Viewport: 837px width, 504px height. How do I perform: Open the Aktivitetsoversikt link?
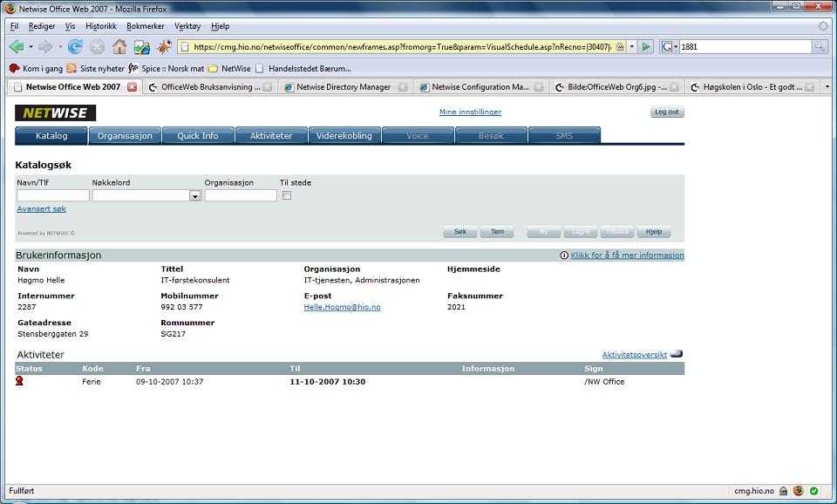[634, 355]
